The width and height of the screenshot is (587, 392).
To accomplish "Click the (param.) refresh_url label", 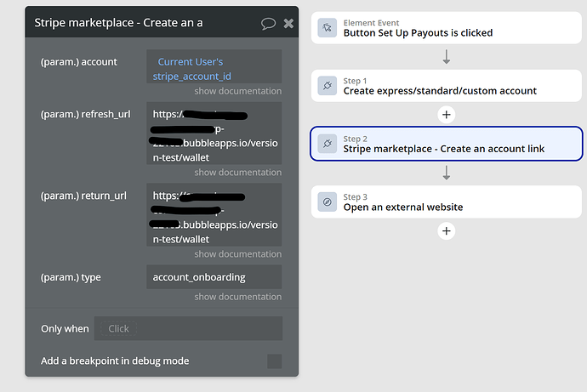I will click(85, 114).
